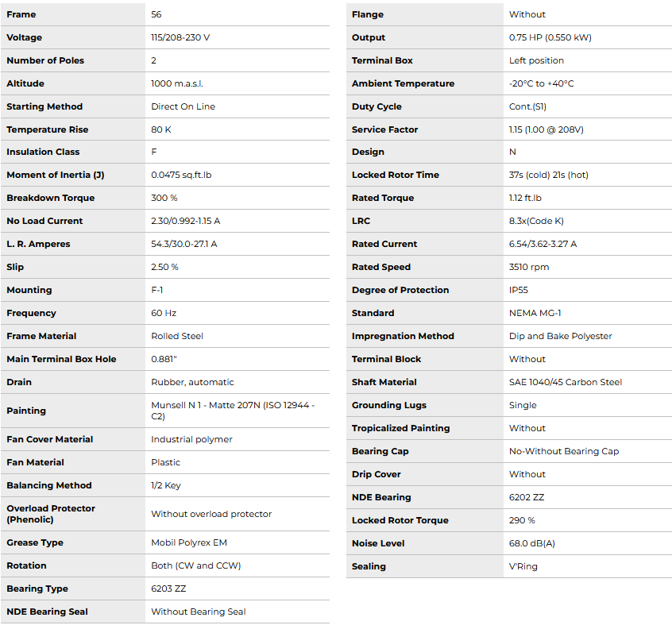Screen dimensions: 672x629
Task: Click the Locked Rotor Time label
Action: tap(395, 175)
